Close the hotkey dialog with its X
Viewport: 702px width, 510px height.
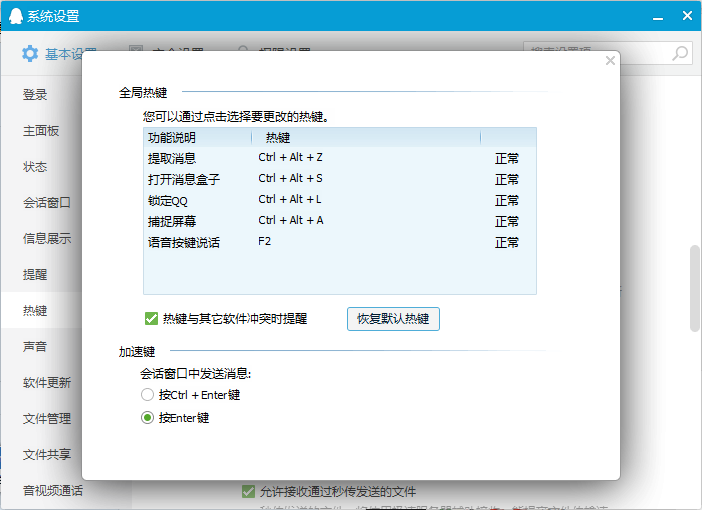(610, 60)
